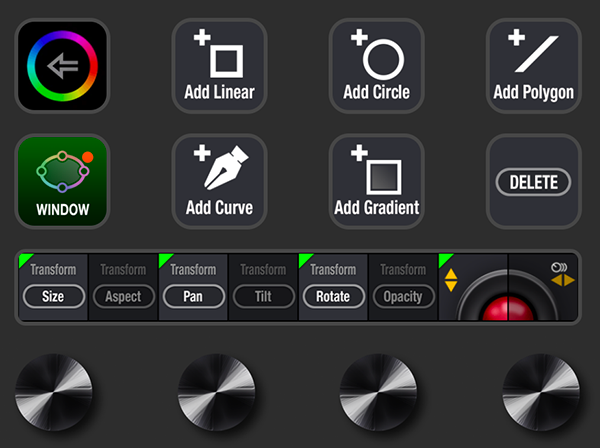Screen dimensions: 600x448
Task: Click the yellow up-down arrows icon
Action: pyautogui.click(x=451, y=280)
